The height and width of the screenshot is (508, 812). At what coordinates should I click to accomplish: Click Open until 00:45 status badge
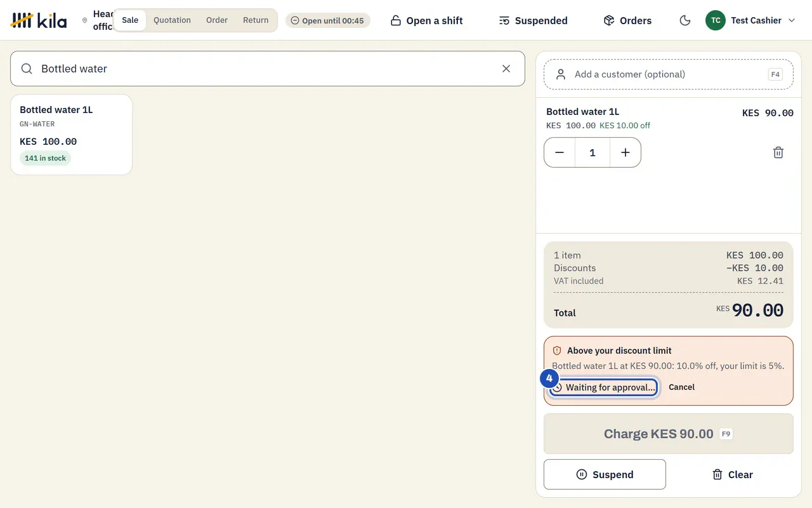point(327,20)
